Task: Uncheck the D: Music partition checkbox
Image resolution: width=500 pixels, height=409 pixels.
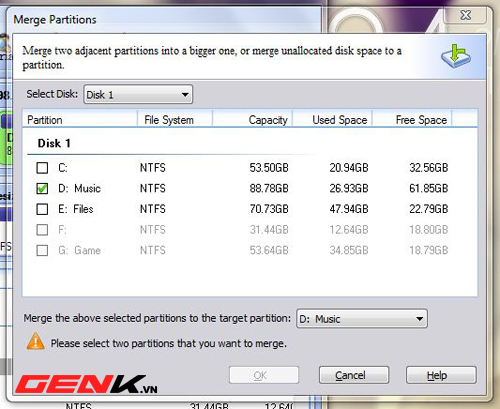Action: 42,188
